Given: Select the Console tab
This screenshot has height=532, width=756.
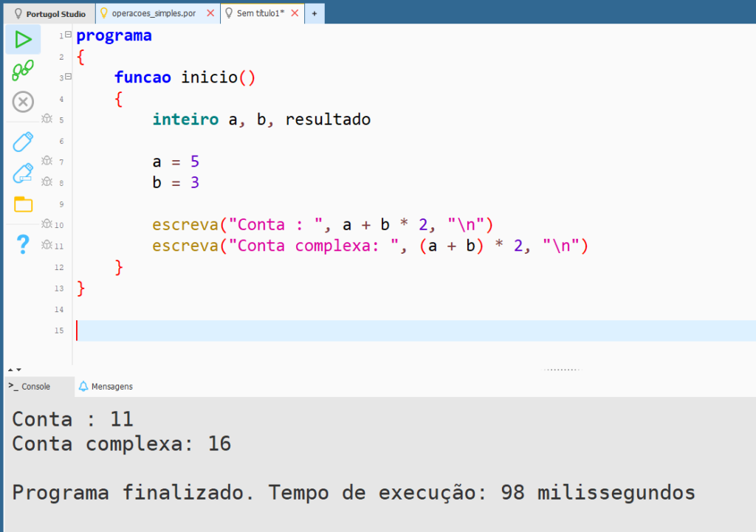Looking at the screenshot, I should point(30,386).
